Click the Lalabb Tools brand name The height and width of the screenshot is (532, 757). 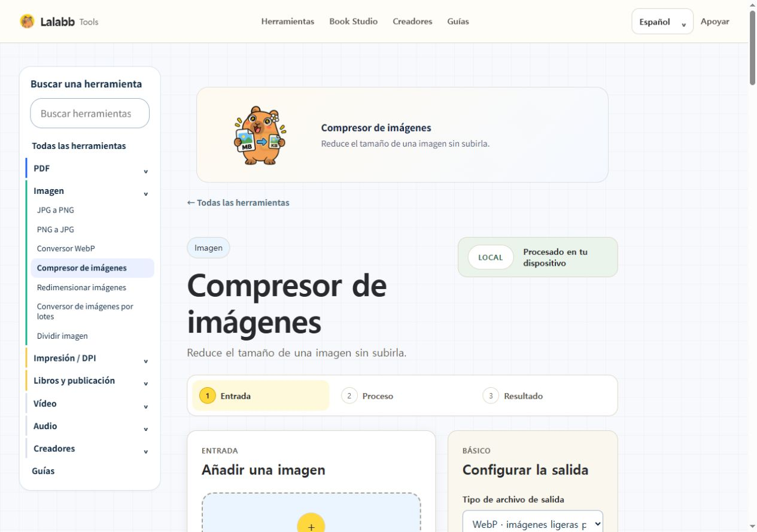pos(69,22)
